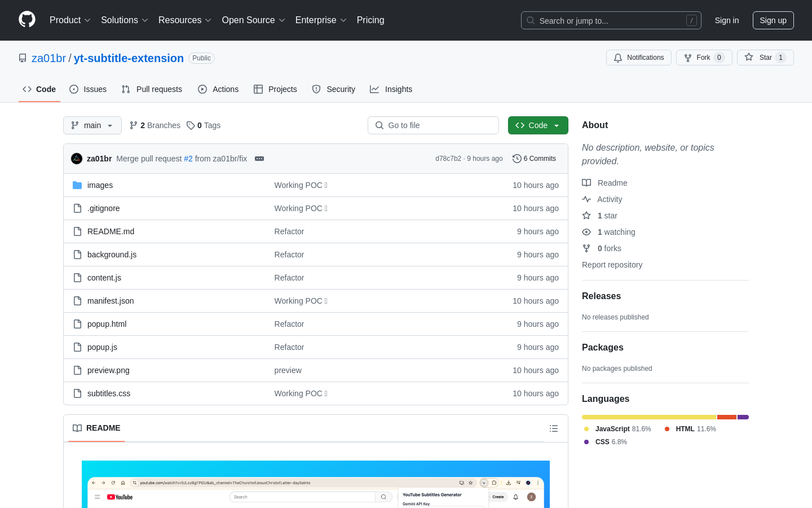The height and width of the screenshot is (508, 812).
Task: Click the Notifications bell icon
Action: [618, 58]
